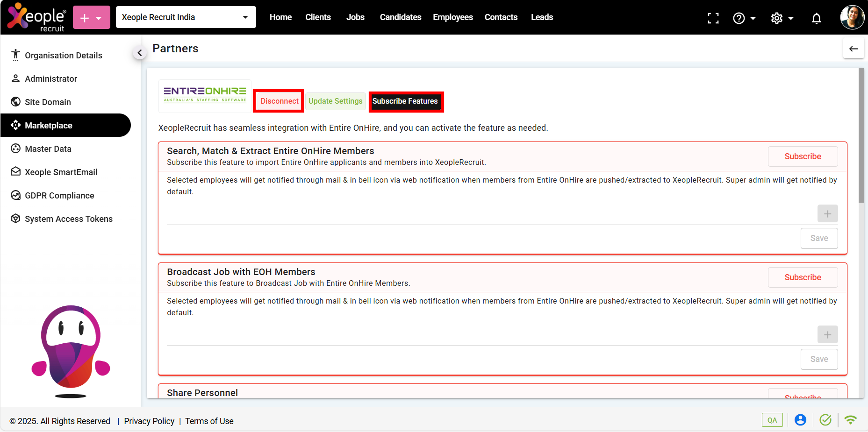Viewport: 868px width, 432px height.
Task: Open the Leads menu
Action: click(x=542, y=17)
